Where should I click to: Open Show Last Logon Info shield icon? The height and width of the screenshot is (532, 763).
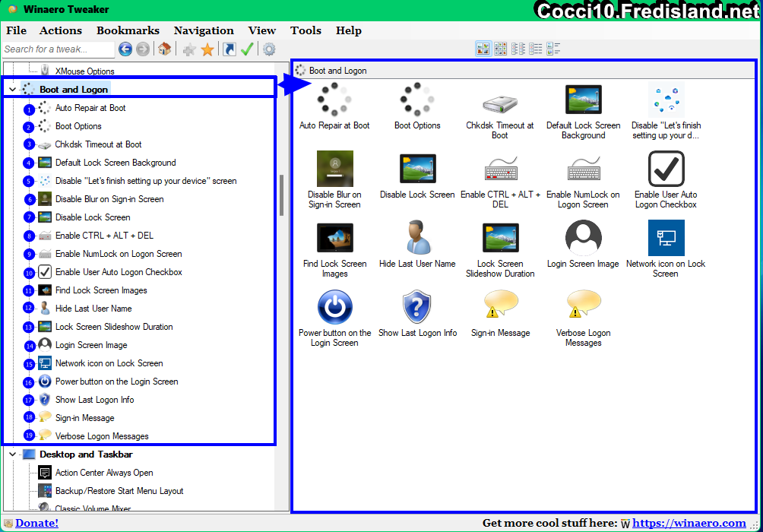[x=417, y=306]
